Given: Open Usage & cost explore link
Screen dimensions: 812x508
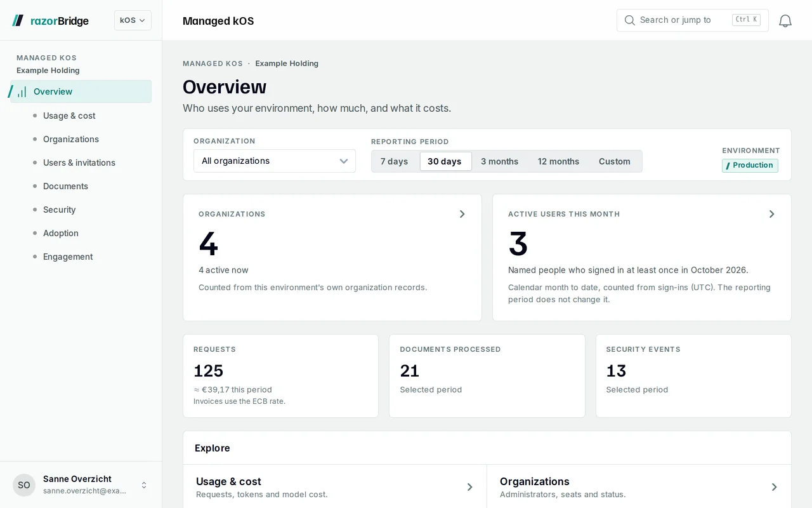Looking at the screenshot, I should [335, 487].
